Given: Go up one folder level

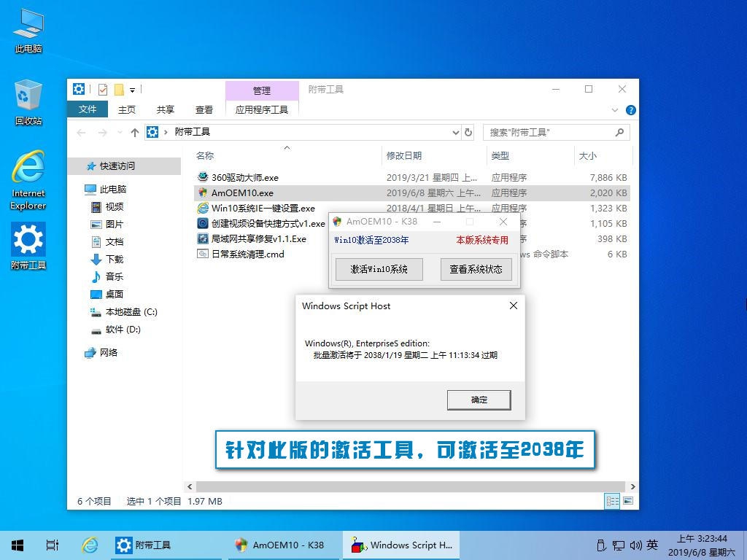Looking at the screenshot, I should pos(135,132).
